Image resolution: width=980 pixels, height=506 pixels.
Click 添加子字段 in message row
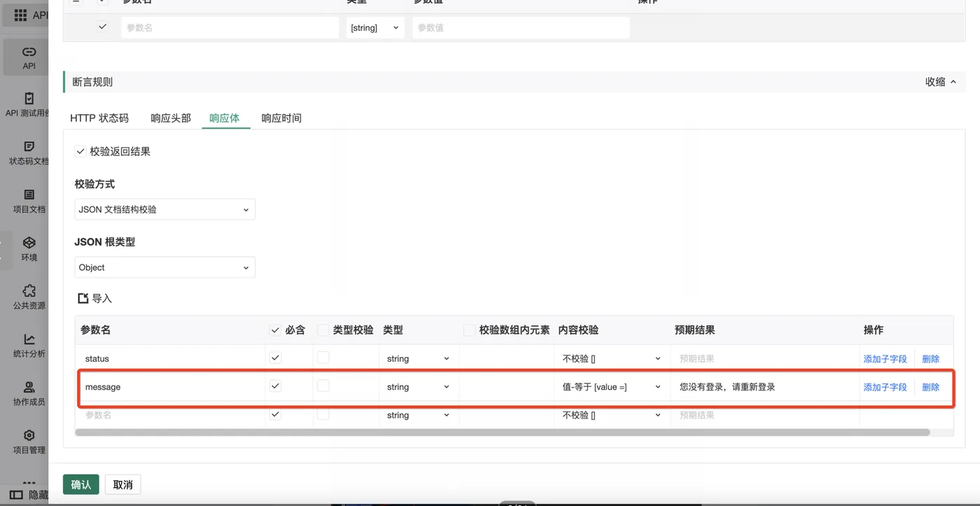[x=885, y=386]
